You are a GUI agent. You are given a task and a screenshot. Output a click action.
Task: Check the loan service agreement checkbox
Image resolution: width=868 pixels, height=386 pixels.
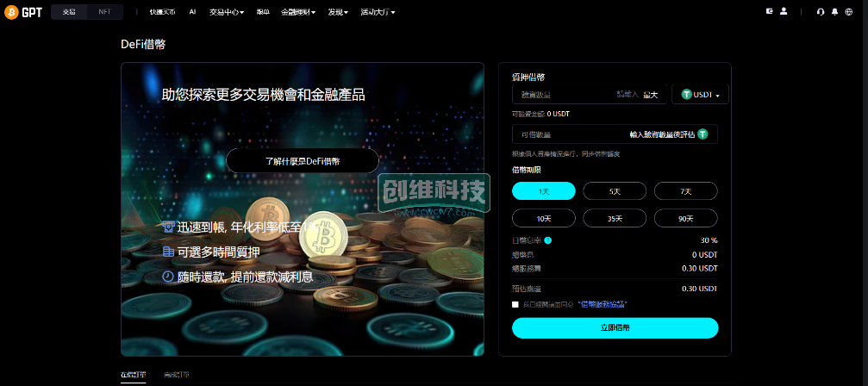point(515,304)
